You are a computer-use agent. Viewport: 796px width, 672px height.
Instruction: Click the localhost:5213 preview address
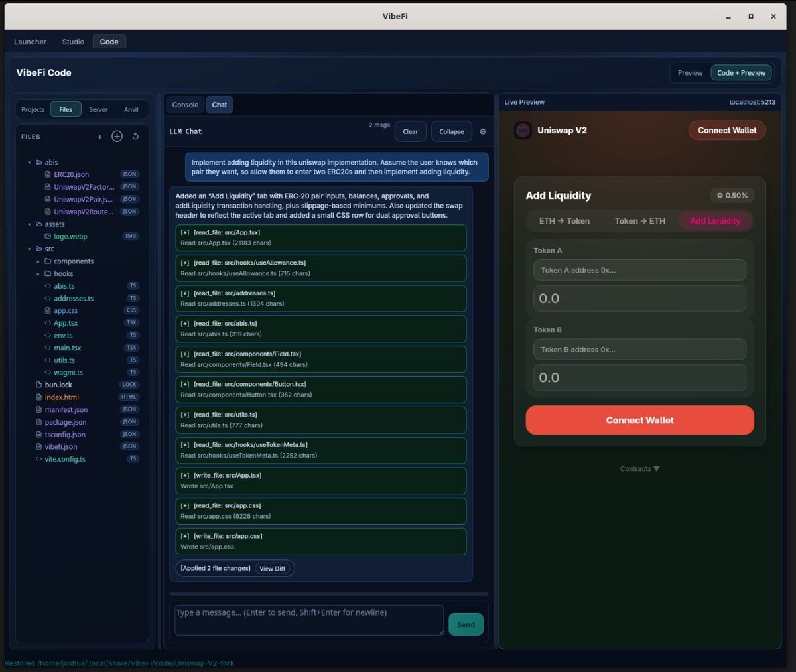click(752, 102)
